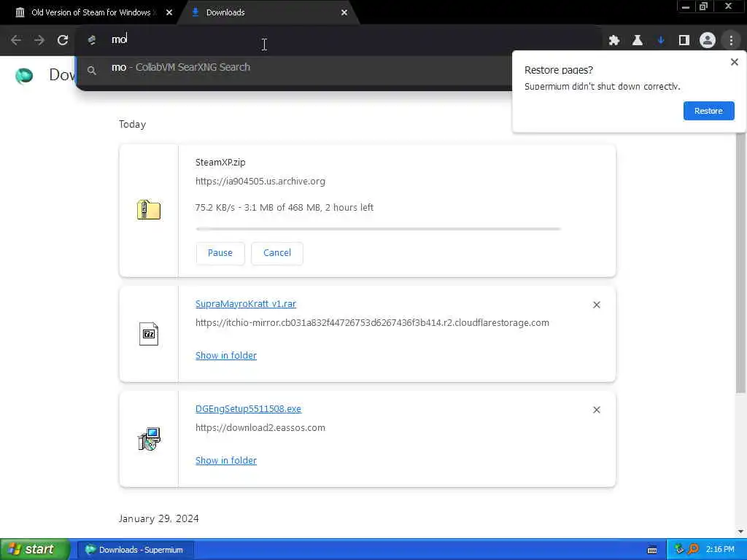Click the download2.eassos.com URL text
The height and width of the screenshot is (560, 747).
pos(260,427)
